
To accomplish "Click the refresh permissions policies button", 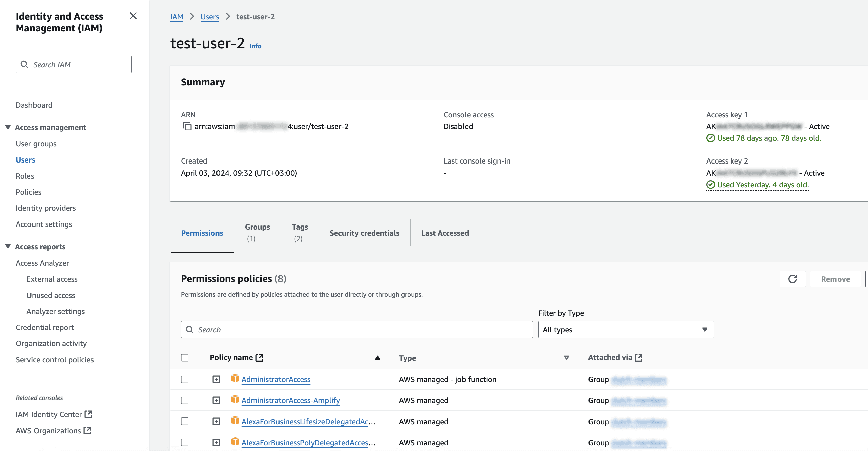I will click(792, 279).
